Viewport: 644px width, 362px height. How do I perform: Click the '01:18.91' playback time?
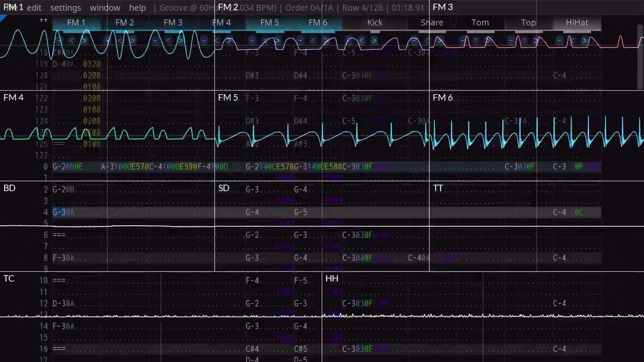click(x=408, y=8)
